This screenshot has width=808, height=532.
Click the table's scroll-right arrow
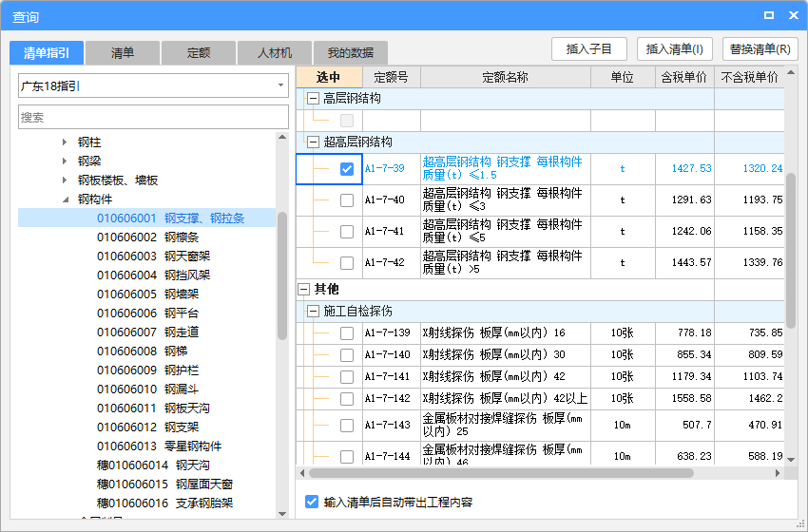[x=778, y=473]
